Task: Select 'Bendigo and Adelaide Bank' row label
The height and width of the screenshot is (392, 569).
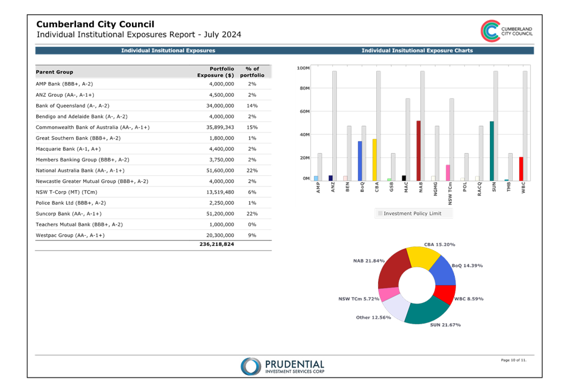Action: [x=81, y=116]
